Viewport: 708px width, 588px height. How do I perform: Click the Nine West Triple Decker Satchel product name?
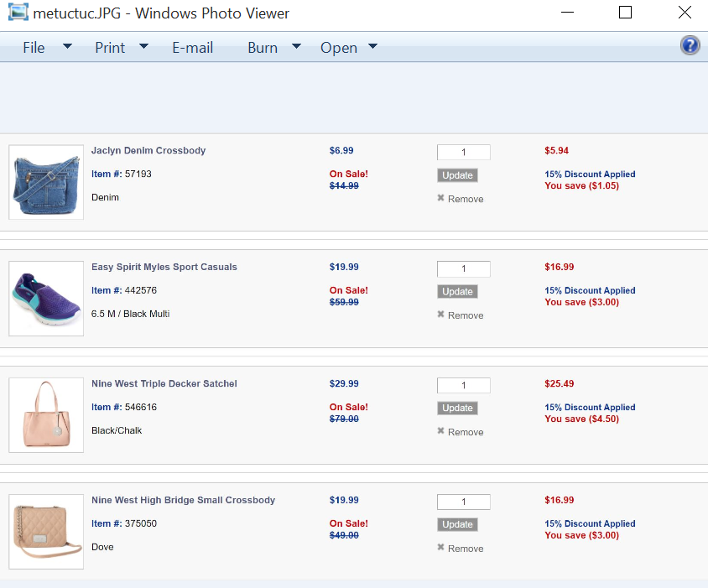click(164, 384)
